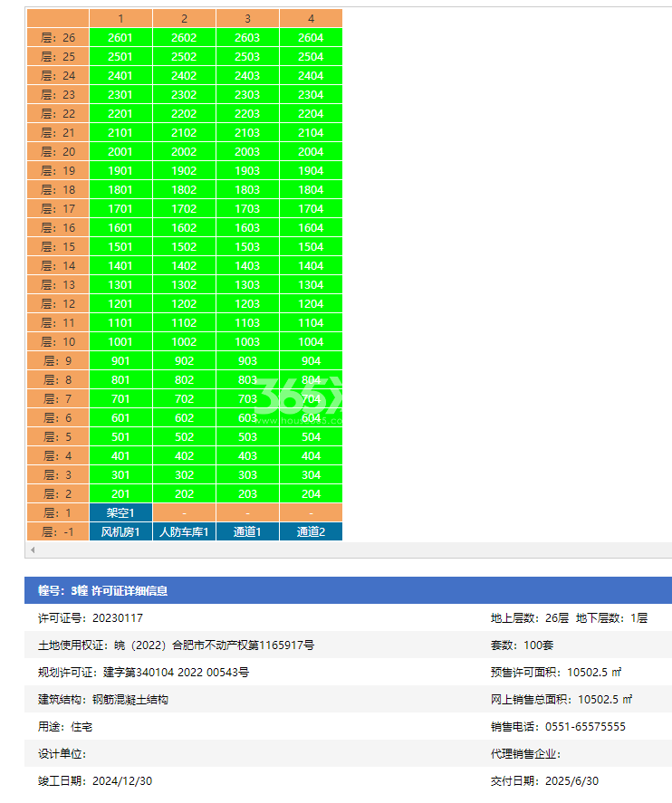The width and height of the screenshot is (672, 803).
Task: Click the 层: 1 row label
Action: coord(58,512)
